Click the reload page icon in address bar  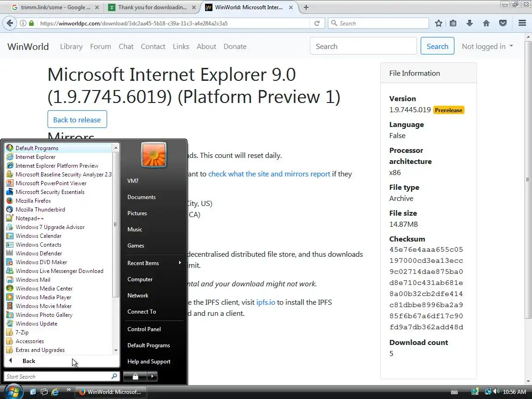(317, 23)
